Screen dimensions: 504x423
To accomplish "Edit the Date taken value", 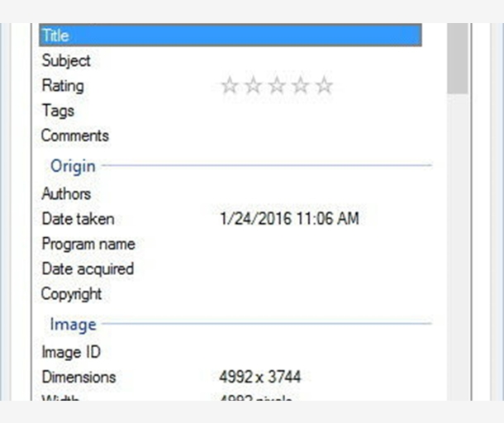I will (x=289, y=219).
